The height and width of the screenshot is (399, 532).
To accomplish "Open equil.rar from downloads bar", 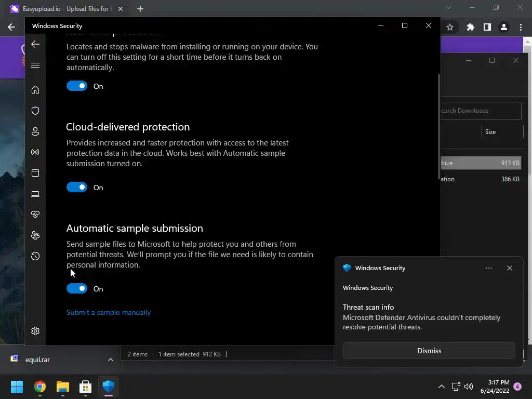I will [37, 360].
